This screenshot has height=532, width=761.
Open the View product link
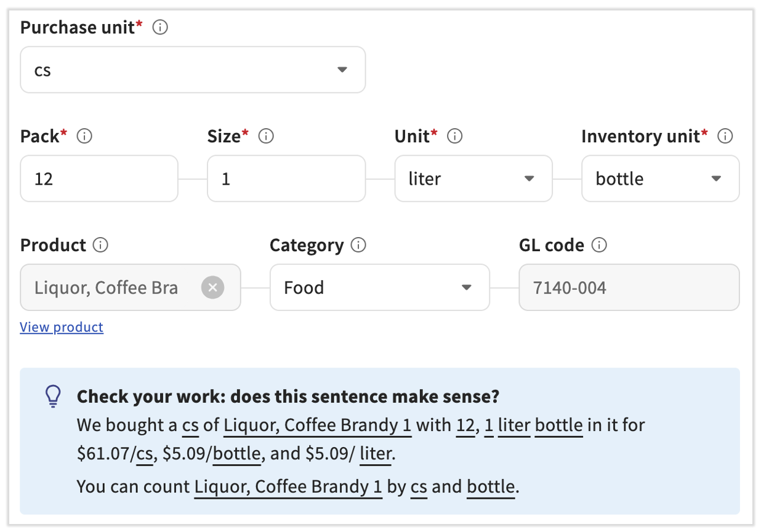pos(62,327)
